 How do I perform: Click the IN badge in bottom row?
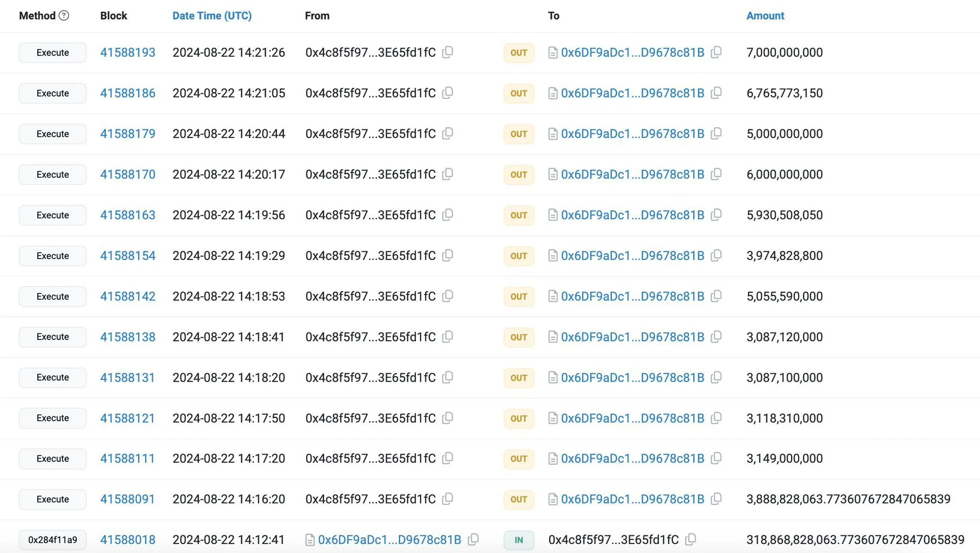pyautogui.click(x=518, y=540)
